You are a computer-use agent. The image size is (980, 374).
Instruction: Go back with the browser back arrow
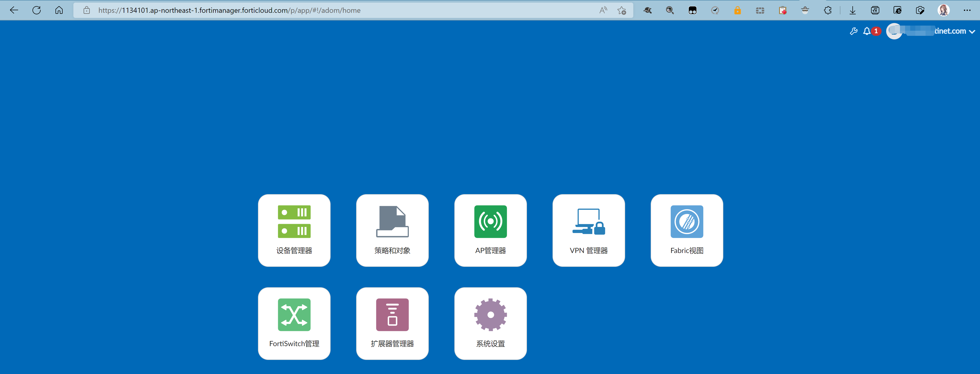(x=14, y=10)
